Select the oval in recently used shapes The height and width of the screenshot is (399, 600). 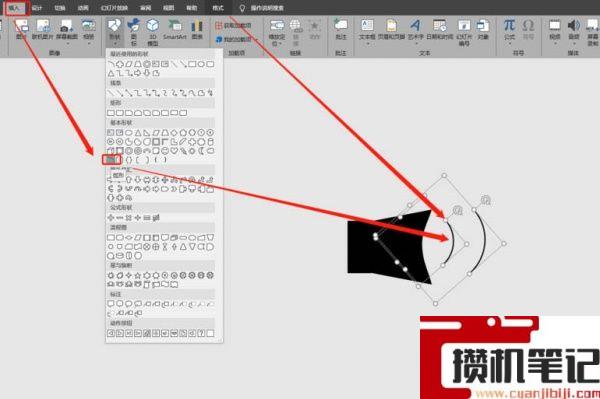tap(201, 64)
